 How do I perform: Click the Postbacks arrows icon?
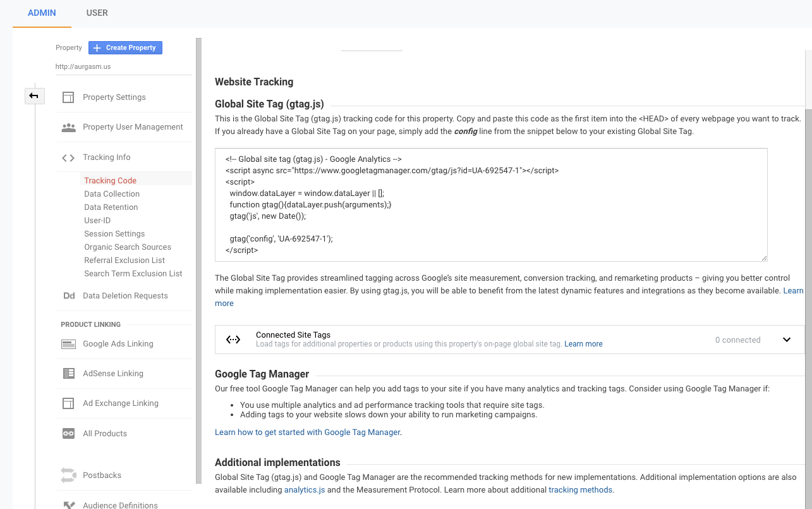click(68, 475)
